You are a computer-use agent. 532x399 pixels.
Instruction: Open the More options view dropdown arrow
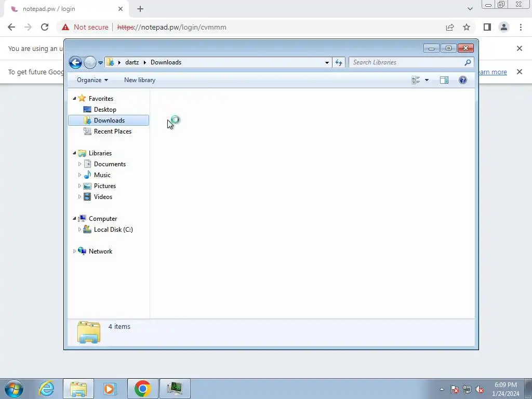coord(427,80)
